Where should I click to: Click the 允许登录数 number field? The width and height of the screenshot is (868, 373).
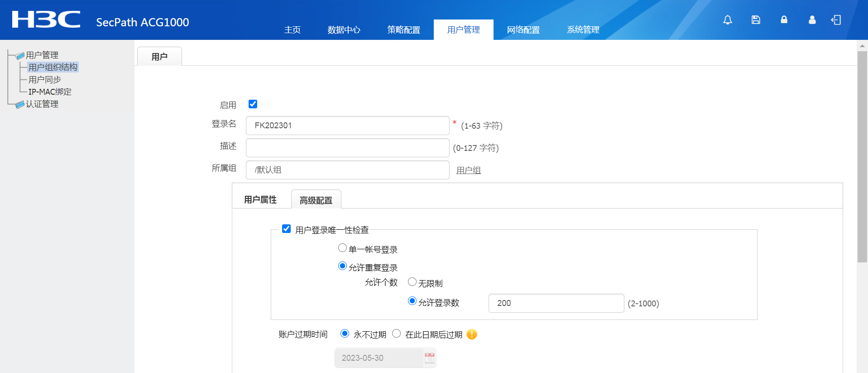556,303
